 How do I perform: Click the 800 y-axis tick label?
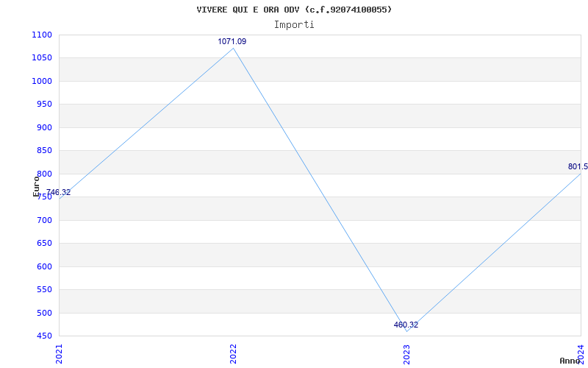(x=44, y=174)
